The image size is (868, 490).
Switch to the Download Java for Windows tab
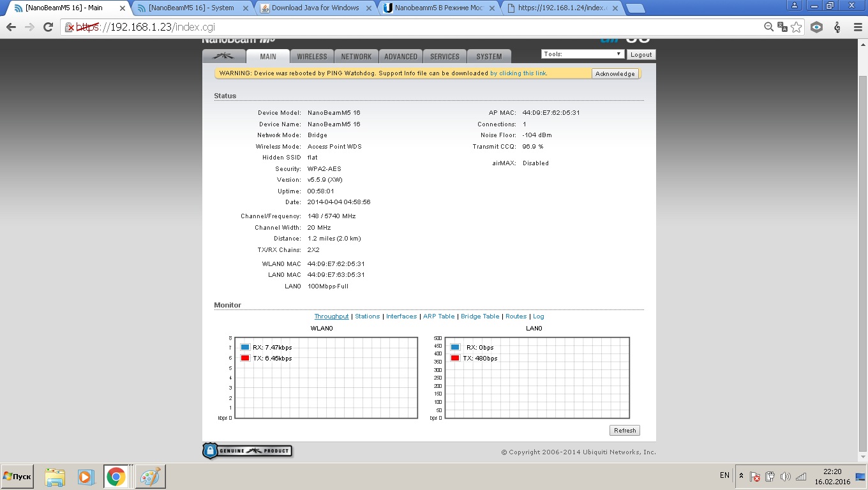[x=315, y=8]
